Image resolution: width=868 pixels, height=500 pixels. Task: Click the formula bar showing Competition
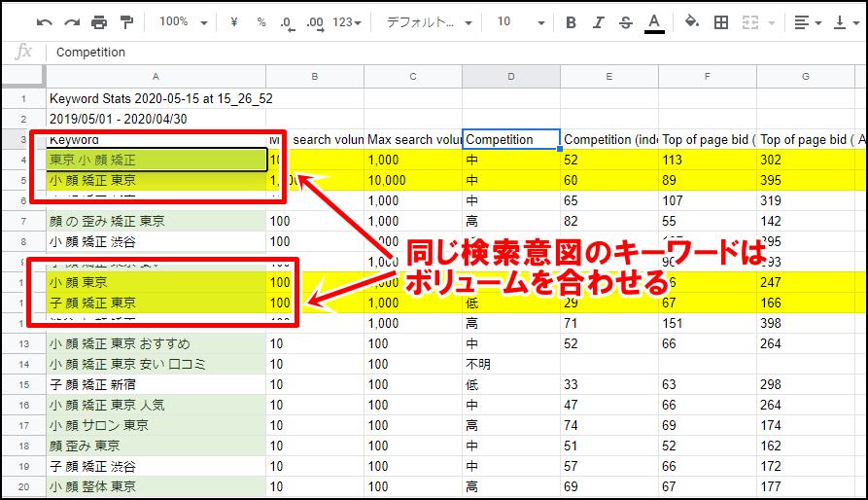click(x=457, y=53)
